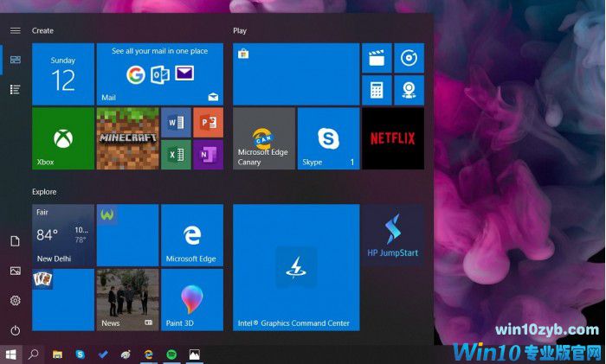Open the Calculator tile
606x364 pixels.
click(x=377, y=90)
